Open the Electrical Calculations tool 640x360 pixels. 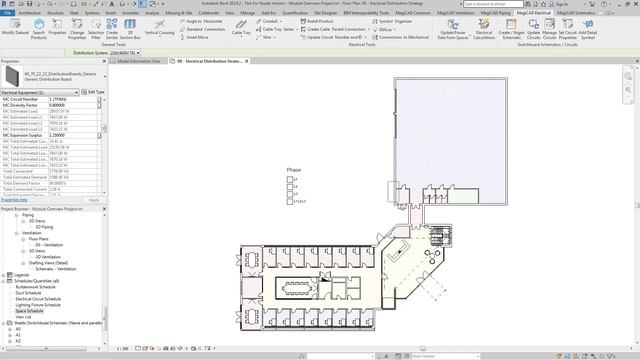(x=484, y=29)
